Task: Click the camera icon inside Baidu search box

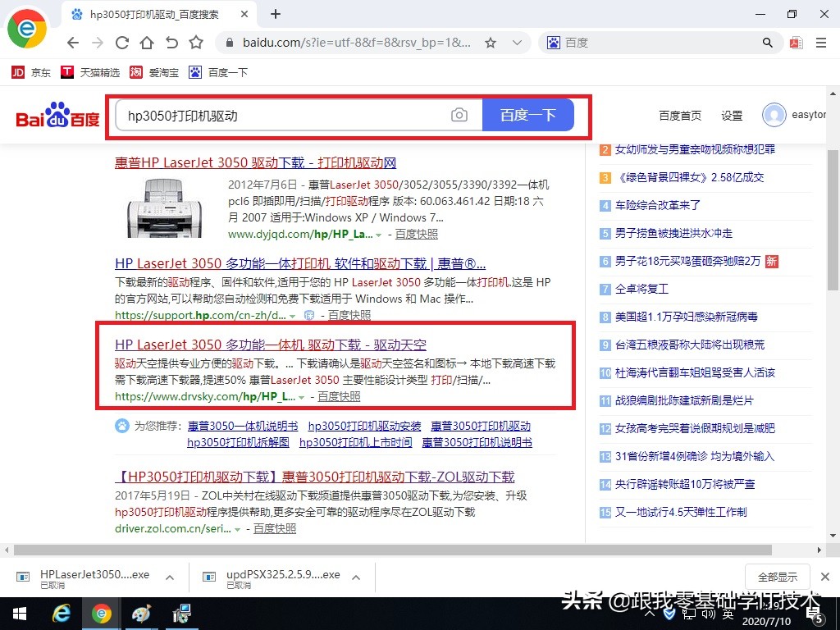Action: pos(460,115)
